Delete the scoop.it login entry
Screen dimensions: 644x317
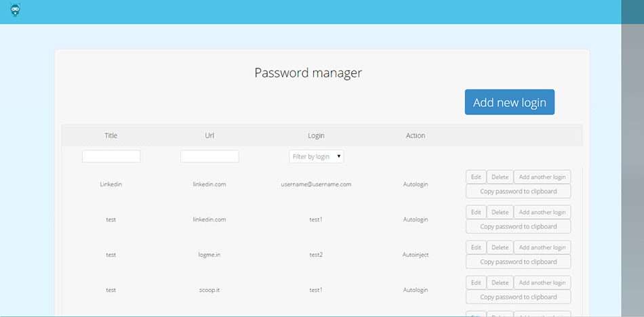[500, 282]
